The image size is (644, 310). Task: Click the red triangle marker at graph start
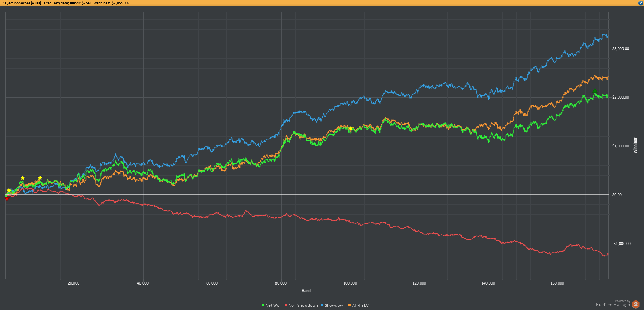point(7,199)
